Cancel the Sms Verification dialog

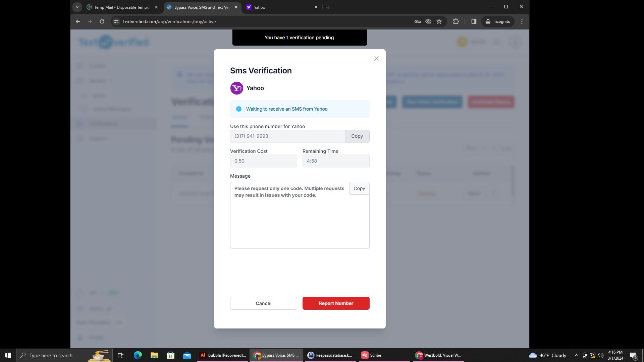[x=263, y=303]
